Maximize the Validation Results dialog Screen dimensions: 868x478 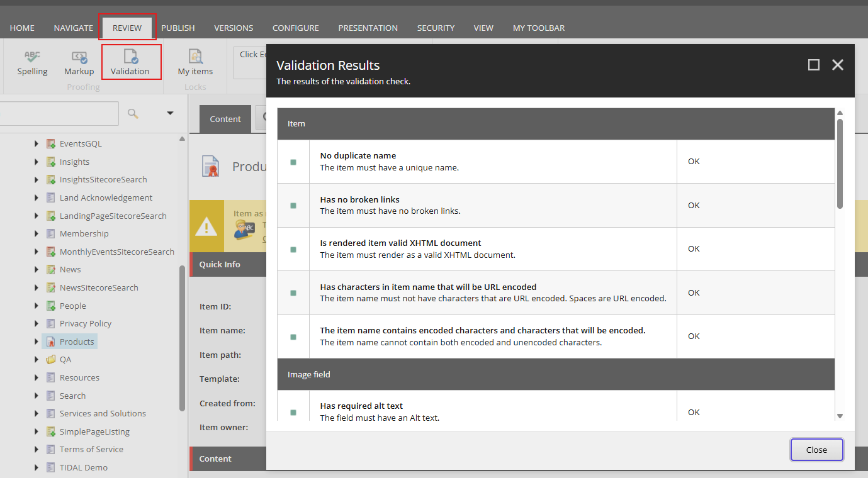813,65
